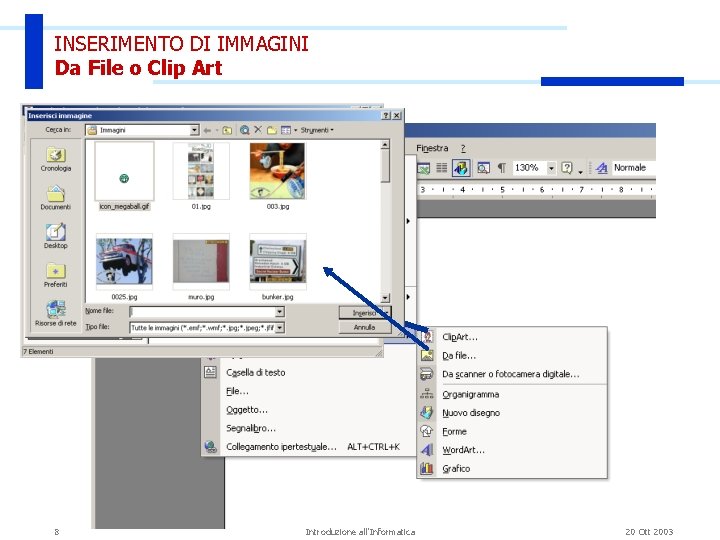Click the Casella di testo icon

pyautogui.click(x=210, y=372)
